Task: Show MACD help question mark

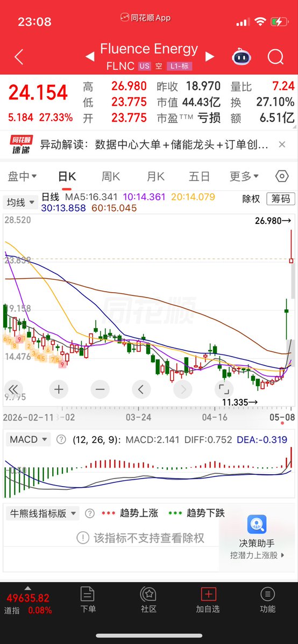Action: pyautogui.click(x=61, y=439)
